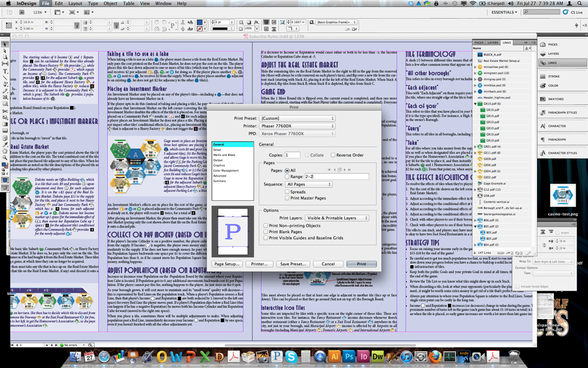This screenshot has height=368, width=588.
Task: Click the object effects fx icon
Action: tap(256, 22)
